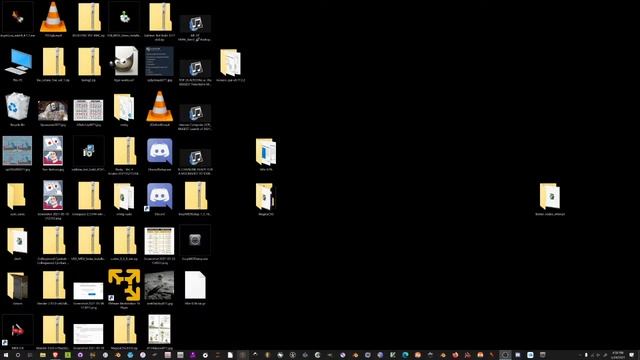640x360 pixels.
Task: Open the taskbar clock and date
Action: pyautogui.click(x=618, y=355)
